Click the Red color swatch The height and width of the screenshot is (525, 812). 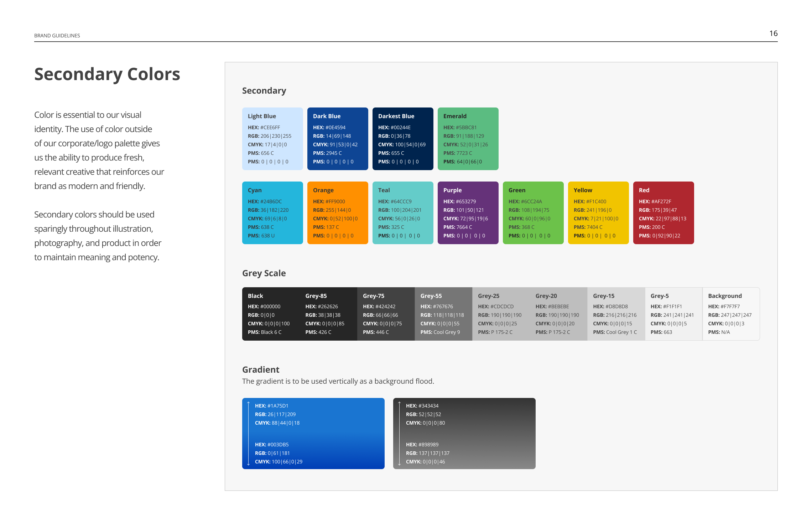tap(663, 213)
